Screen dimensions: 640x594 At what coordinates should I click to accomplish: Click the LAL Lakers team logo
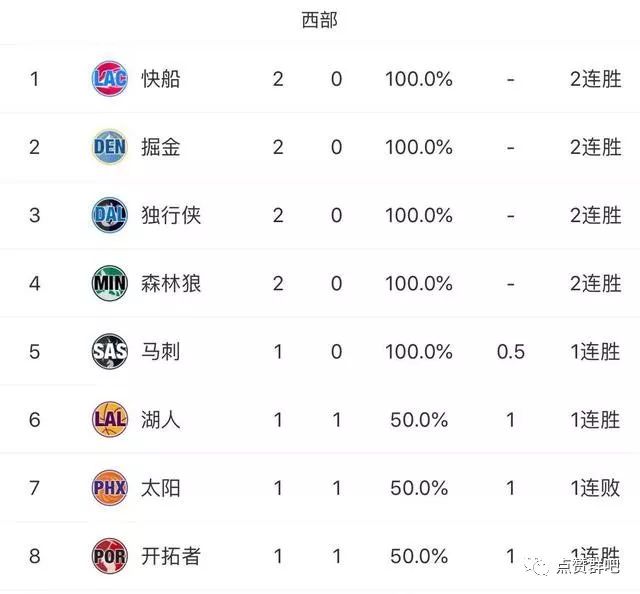(110, 420)
